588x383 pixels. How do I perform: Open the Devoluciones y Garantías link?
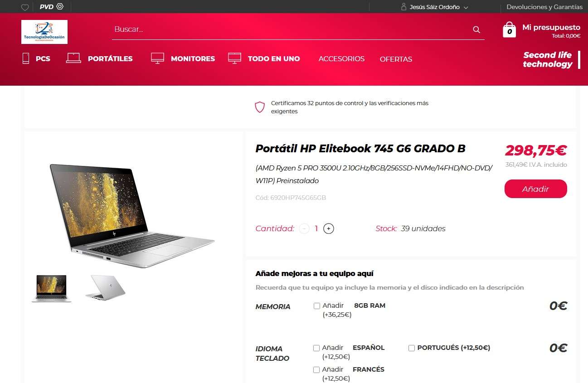[544, 7]
